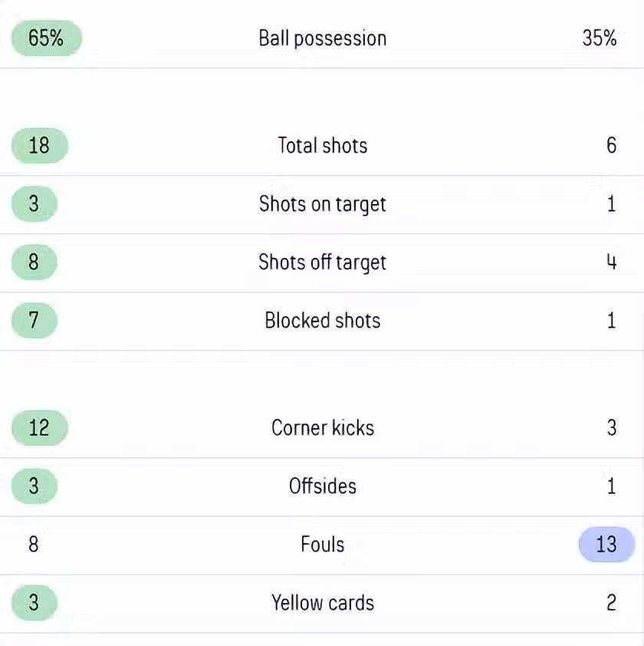Select the green 8 badge for shots off target
This screenshot has height=646, width=644.
[34, 262]
